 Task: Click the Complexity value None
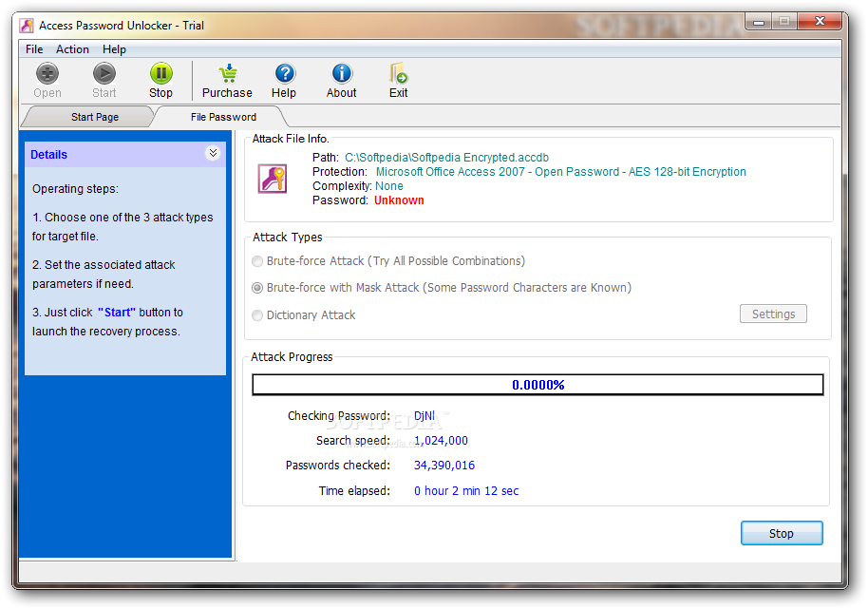pos(389,186)
